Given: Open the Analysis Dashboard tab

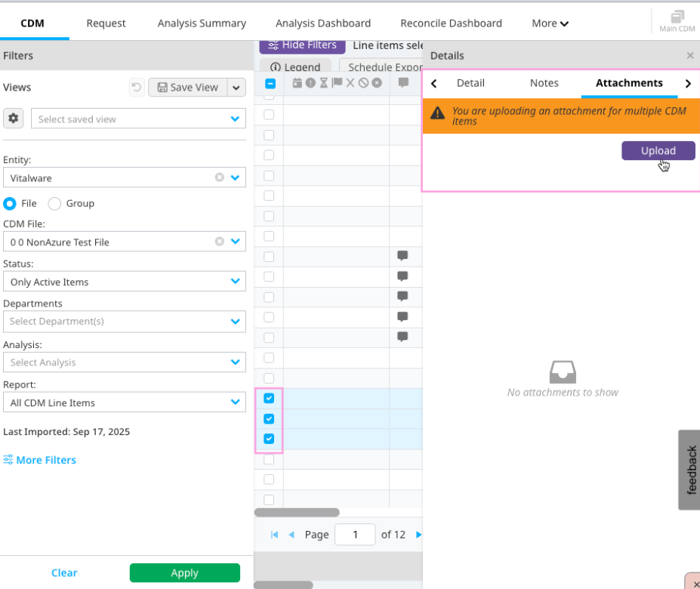Looking at the screenshot, I should click(x=323, y=23).
